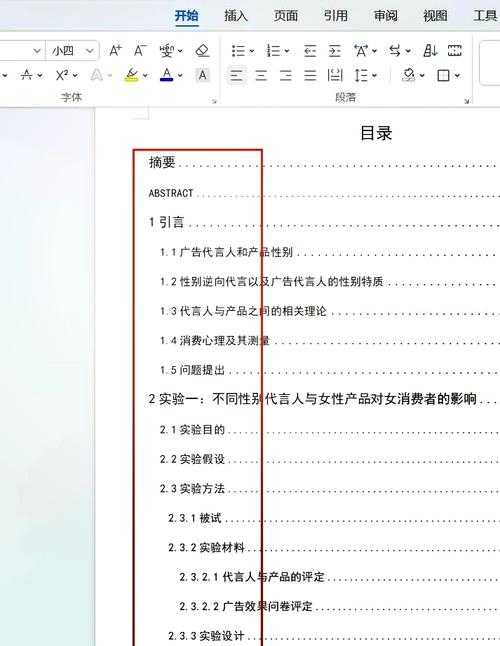Screen dimensions: 500x646
Task: Toggle show paragraph marks icon
Action: pos(455,51)
